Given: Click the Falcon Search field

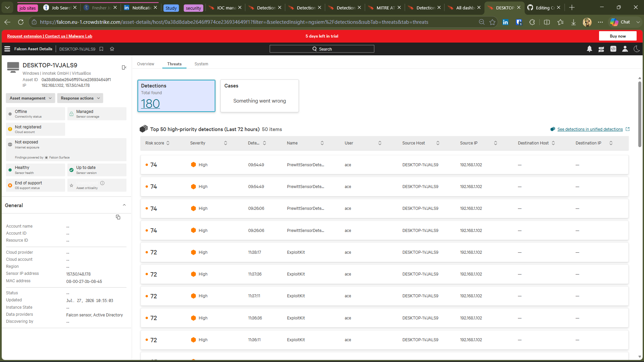Looking at the screenshot, I should (x=322, y=49).
